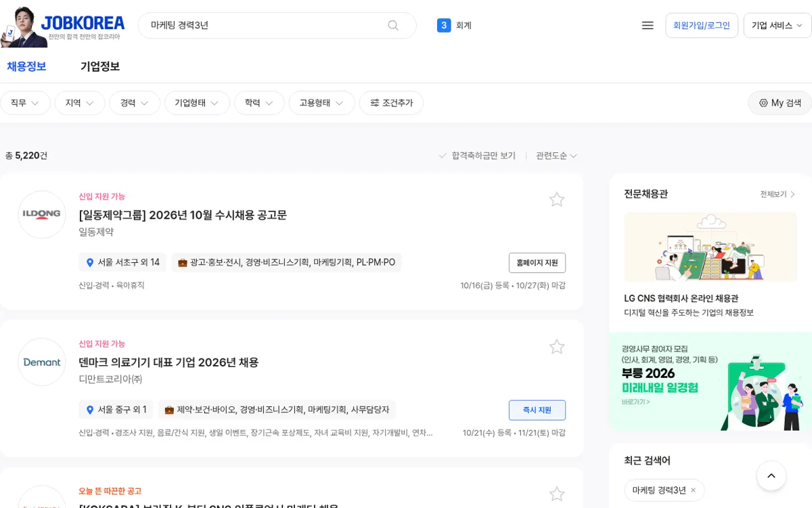Click the ILDONG company logo
The height and width of the screenshot is (508, 812).
click(42, 215)
